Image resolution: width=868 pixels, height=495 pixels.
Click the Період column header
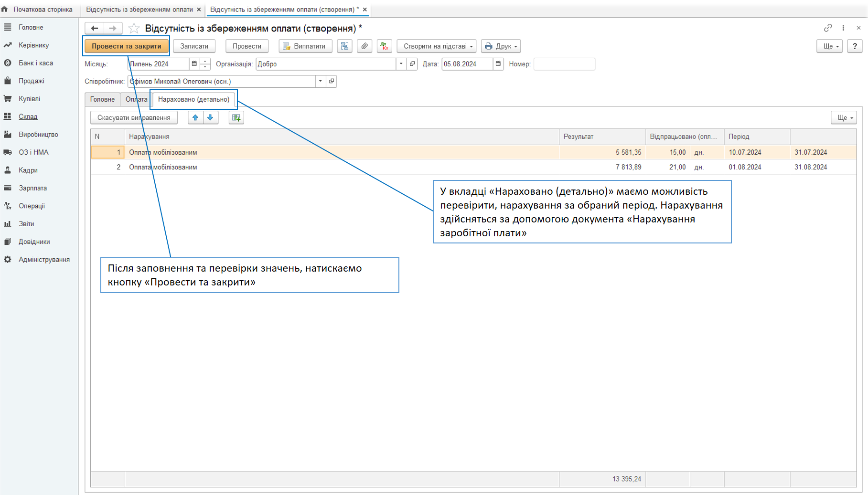coord(757,137)
